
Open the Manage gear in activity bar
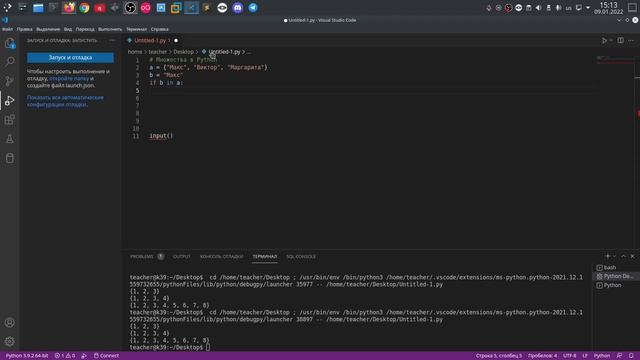9,341
